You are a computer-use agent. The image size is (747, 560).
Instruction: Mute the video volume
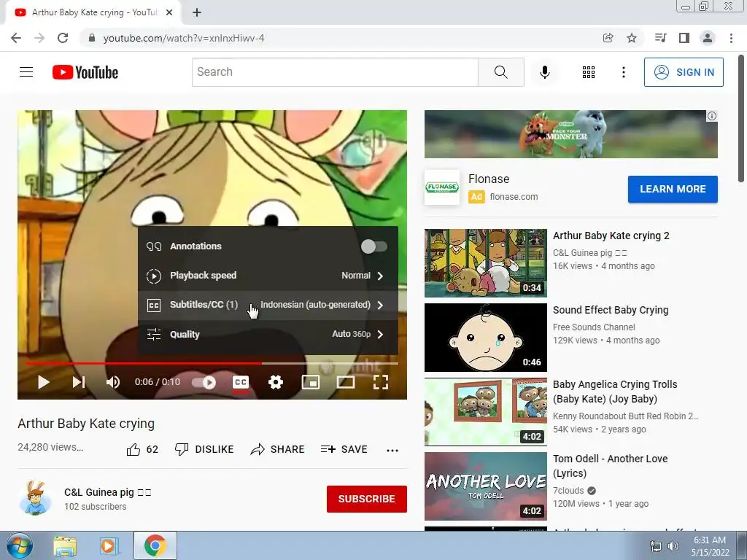tap(113, 382)
